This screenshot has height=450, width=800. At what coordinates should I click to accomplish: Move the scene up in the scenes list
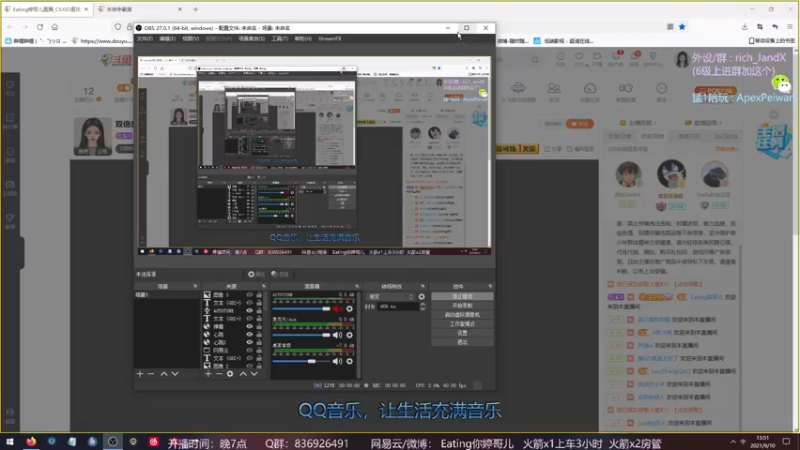(x=164, y=374)
